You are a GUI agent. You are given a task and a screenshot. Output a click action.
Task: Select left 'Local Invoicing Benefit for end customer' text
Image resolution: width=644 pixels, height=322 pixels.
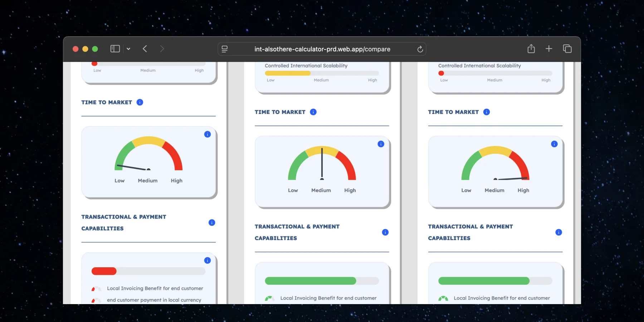(x=155, y=288)
